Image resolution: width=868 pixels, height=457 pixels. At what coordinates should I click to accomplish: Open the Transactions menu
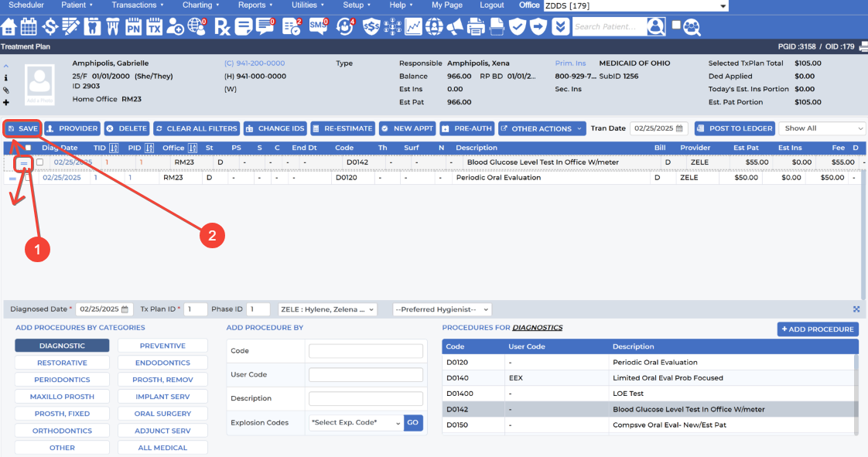pos(137,5)
